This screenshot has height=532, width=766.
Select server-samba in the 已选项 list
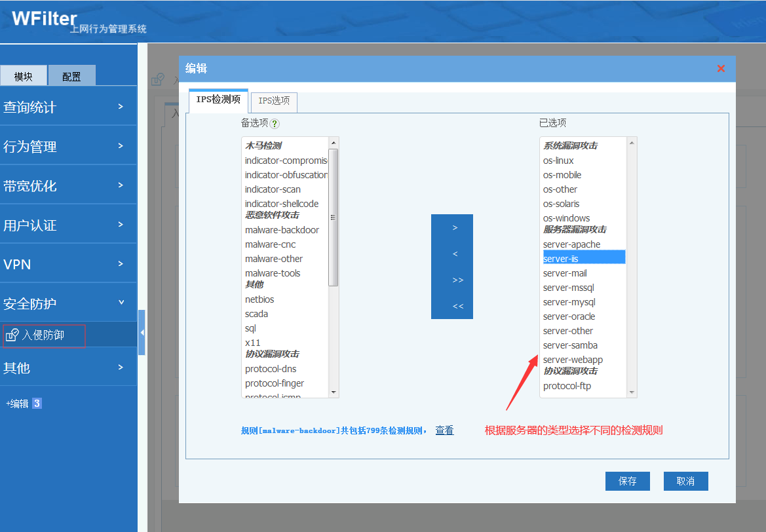(x=570, y=345)
